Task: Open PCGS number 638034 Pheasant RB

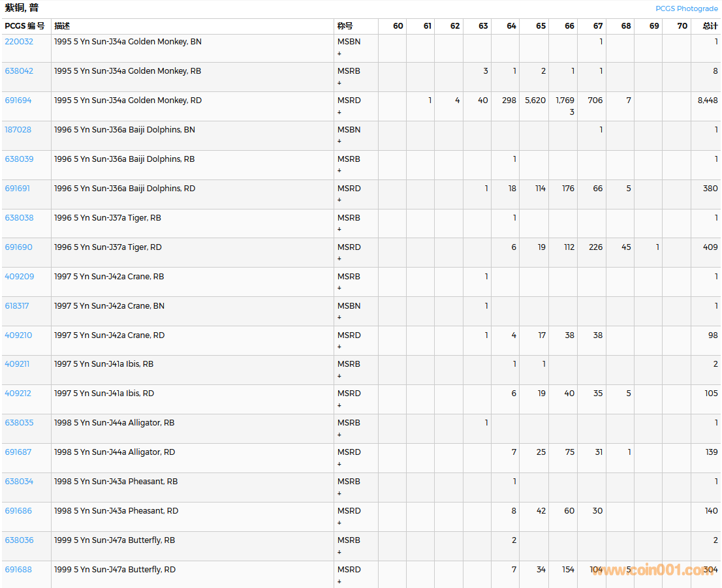Action: pyautogui.click(x=19, y=482)
